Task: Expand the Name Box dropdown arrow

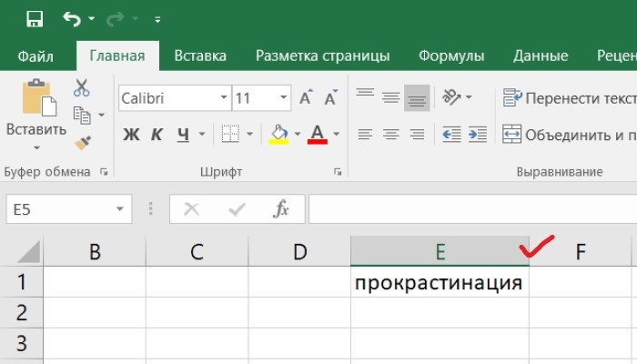Action: (120, 209)
